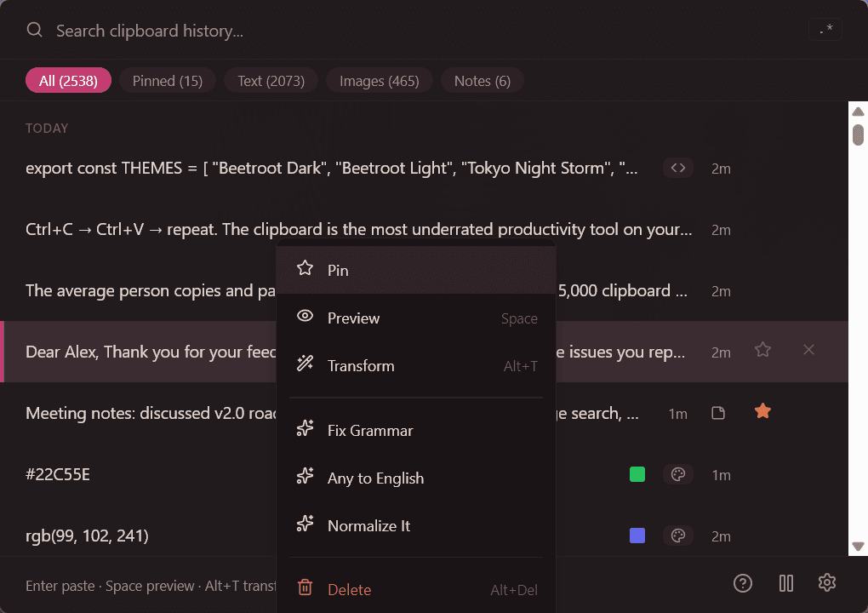
Task: Star the 'Dear Alex' clipboard entry
Action: click(762, 349)
